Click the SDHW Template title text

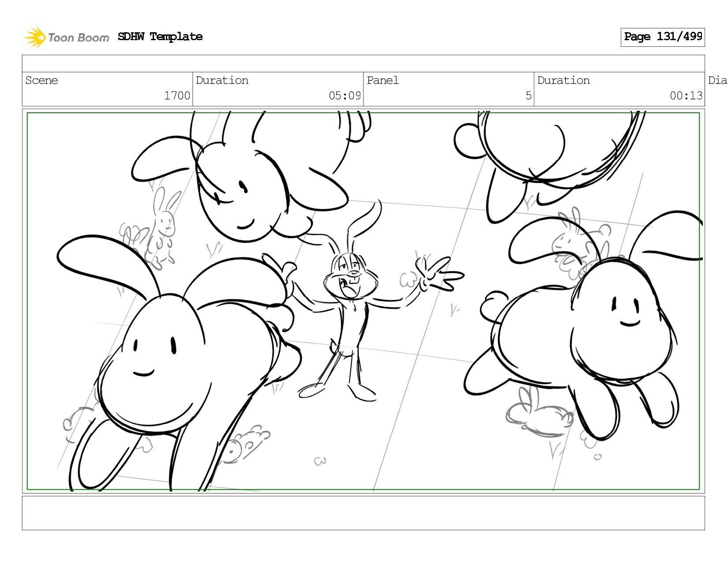[x=160, y=37]
